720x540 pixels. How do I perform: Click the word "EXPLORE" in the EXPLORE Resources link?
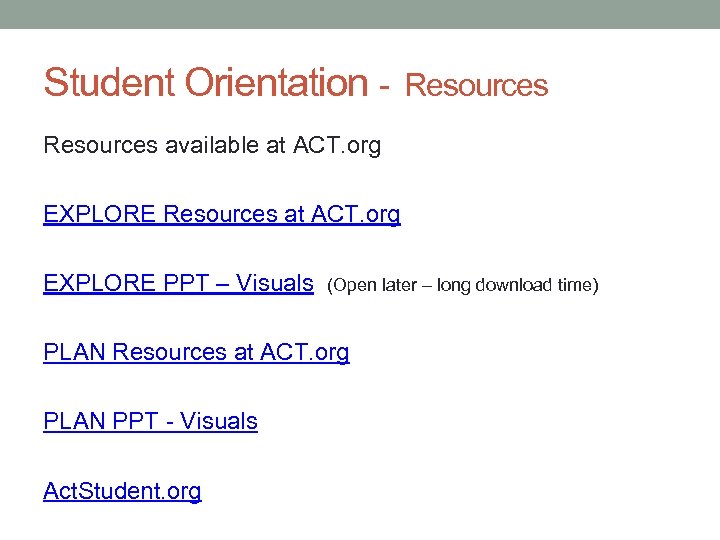pyautogui.click(x=100, y=214)
